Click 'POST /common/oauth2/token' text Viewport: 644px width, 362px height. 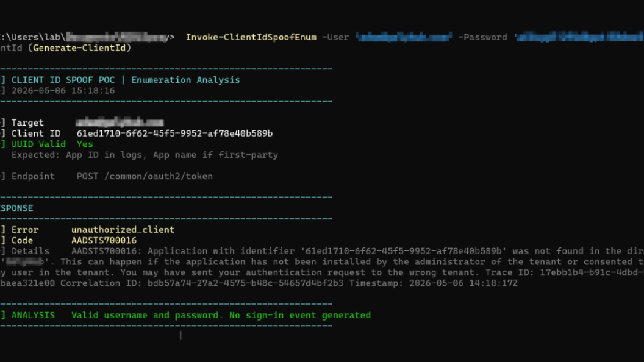click(145, 176)
